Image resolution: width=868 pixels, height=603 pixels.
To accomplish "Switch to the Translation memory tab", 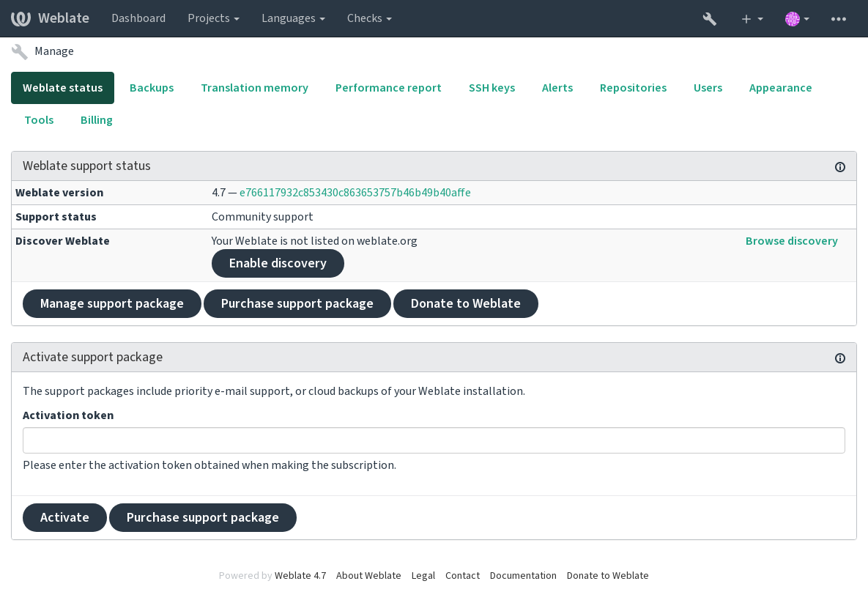I will (255, 87).
